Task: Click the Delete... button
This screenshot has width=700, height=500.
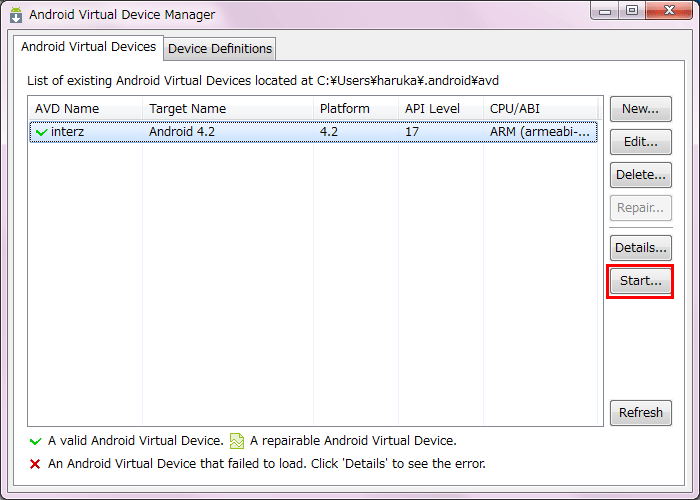Action: click(641, 175)
